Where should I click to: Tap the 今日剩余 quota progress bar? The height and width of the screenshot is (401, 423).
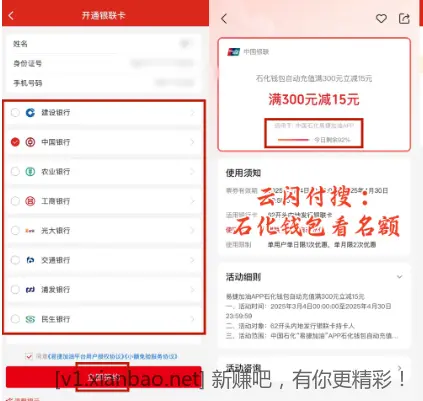pos(293,140)
